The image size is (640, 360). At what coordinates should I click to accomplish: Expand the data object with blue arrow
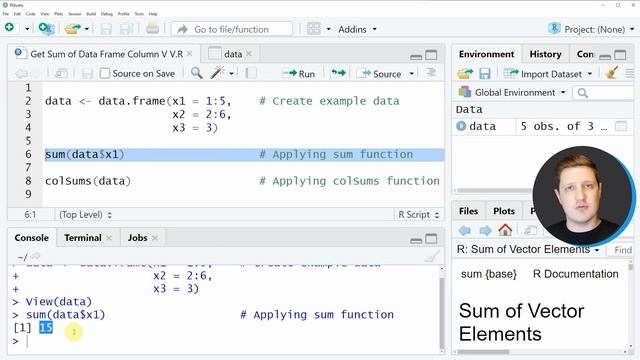(461, 126)
